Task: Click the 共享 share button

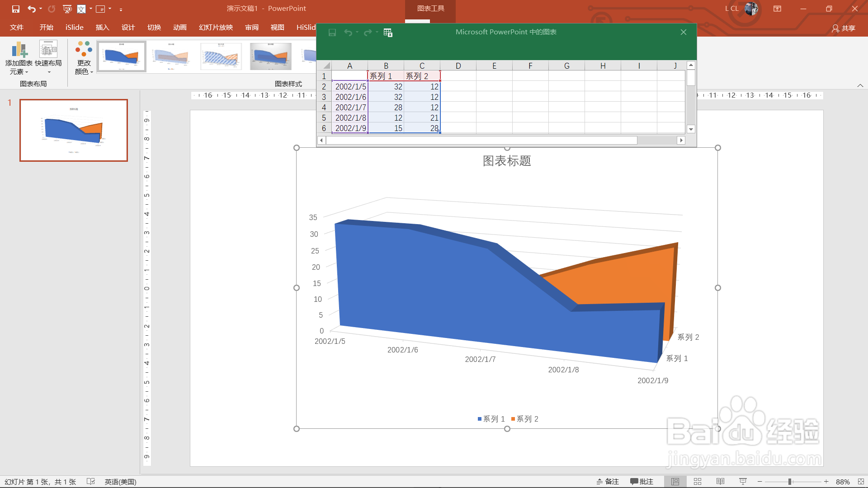Action: [x=844, y=28]
